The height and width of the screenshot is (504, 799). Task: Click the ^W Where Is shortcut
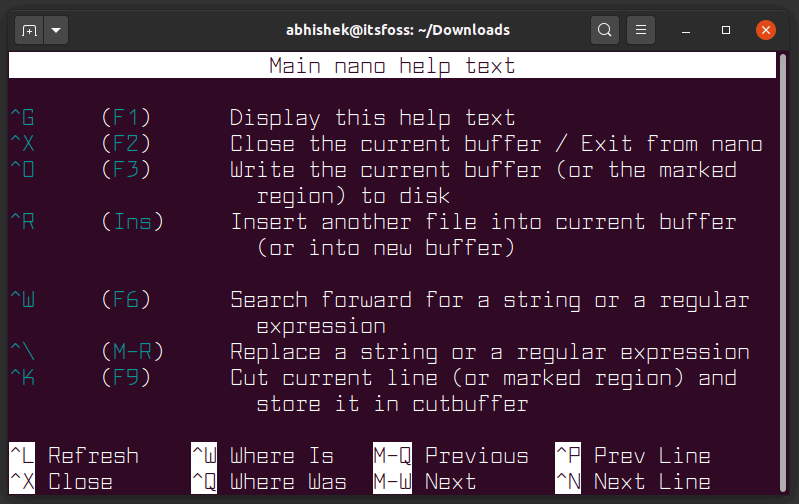point(262,456)
